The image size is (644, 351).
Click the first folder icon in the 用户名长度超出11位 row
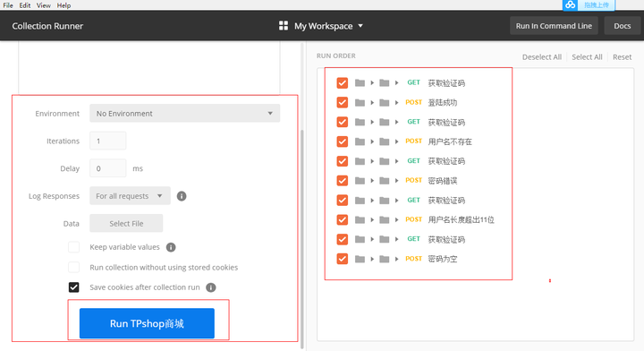(360, 219)
